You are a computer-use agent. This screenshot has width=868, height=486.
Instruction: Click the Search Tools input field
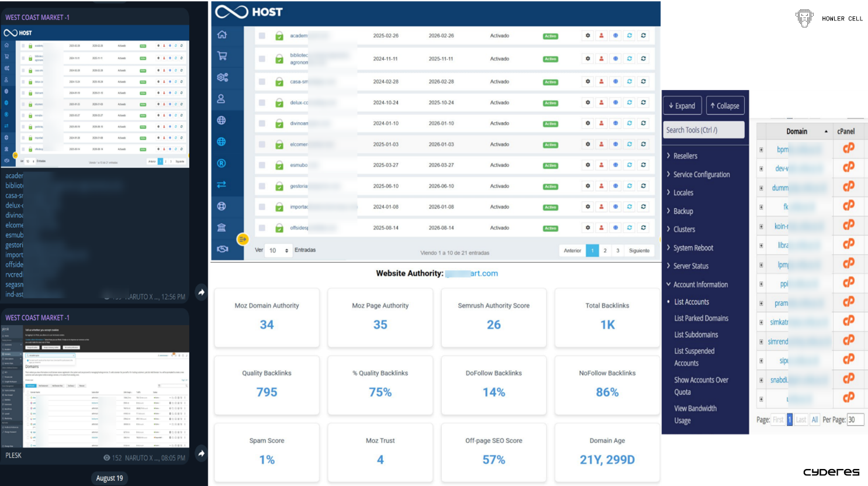tap(703, 130)
